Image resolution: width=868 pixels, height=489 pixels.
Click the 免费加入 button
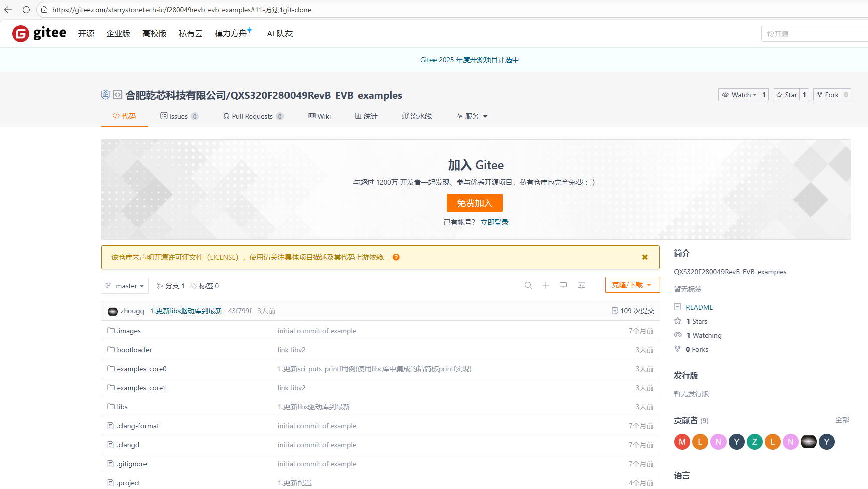click(475, 203)
